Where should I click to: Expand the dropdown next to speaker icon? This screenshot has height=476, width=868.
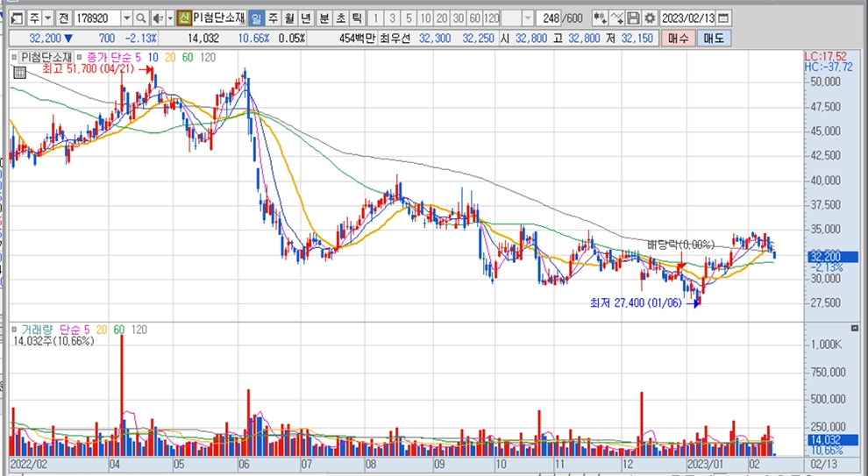click(168, 18)
